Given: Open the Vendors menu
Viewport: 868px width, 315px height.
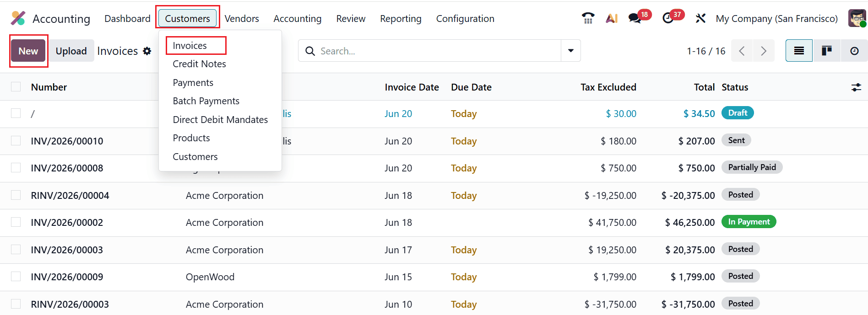Looking at the screenshot, I should (242, 18).
